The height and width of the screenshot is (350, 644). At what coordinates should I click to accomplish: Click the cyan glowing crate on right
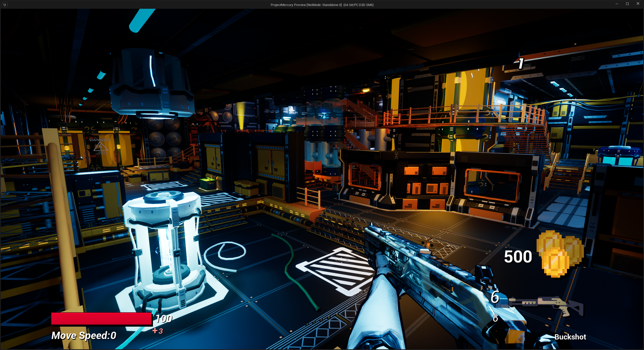coord(620,156)
